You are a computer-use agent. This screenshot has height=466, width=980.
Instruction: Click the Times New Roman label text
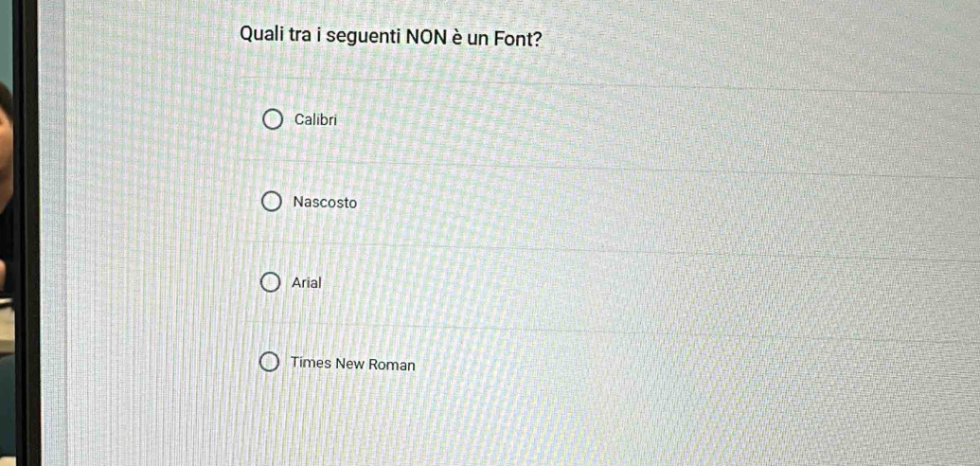pyautogui.click(x=353, y=364)
